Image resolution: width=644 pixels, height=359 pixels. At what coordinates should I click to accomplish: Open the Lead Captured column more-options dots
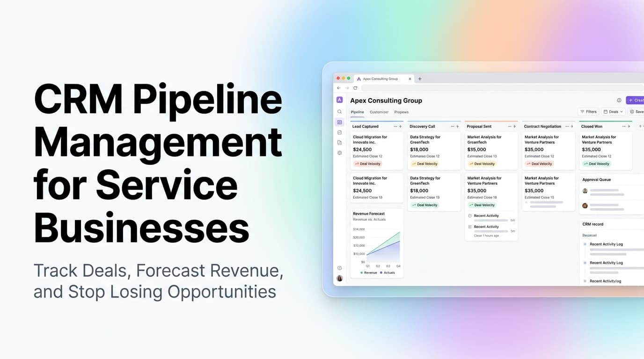[395, 127]
